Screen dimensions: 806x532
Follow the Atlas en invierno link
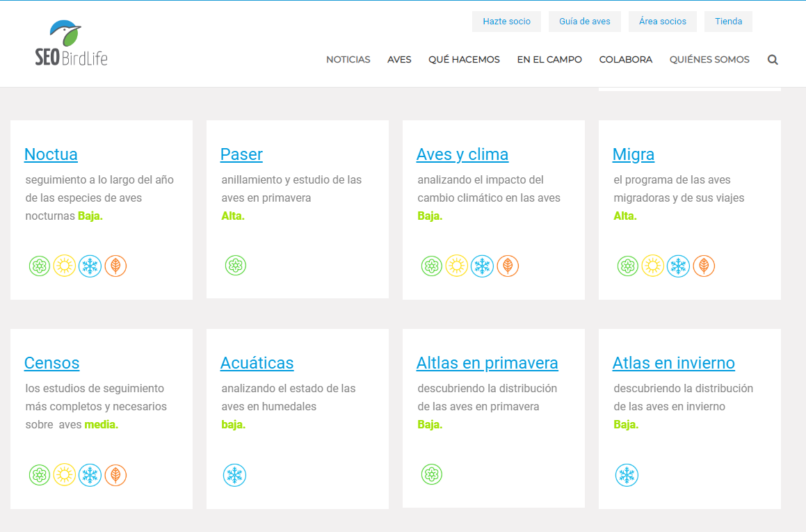coord(673,363)
